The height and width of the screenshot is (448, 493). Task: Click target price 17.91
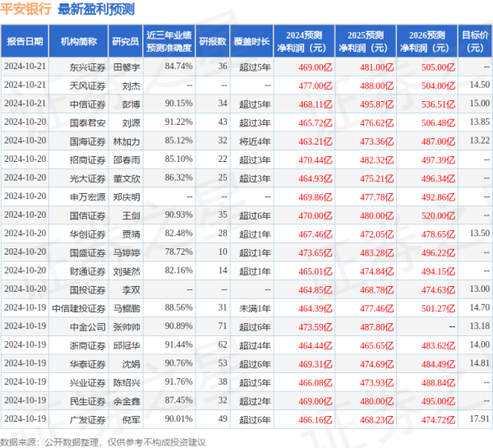tap(480, 419)
